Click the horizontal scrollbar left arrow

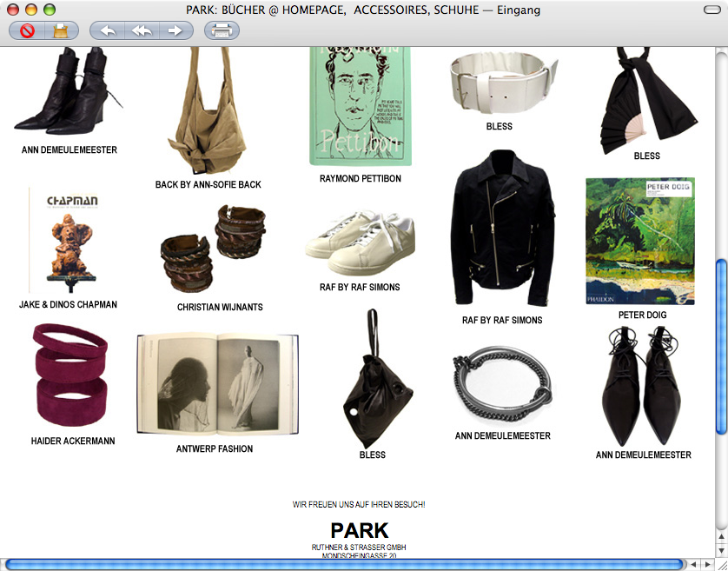[694, 564]
